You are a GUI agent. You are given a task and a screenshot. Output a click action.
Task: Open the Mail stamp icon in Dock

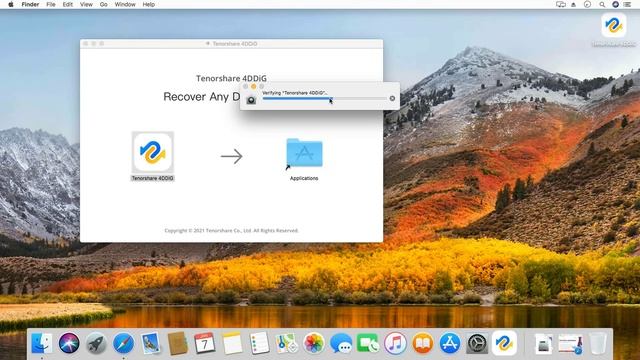coord(151,343)
